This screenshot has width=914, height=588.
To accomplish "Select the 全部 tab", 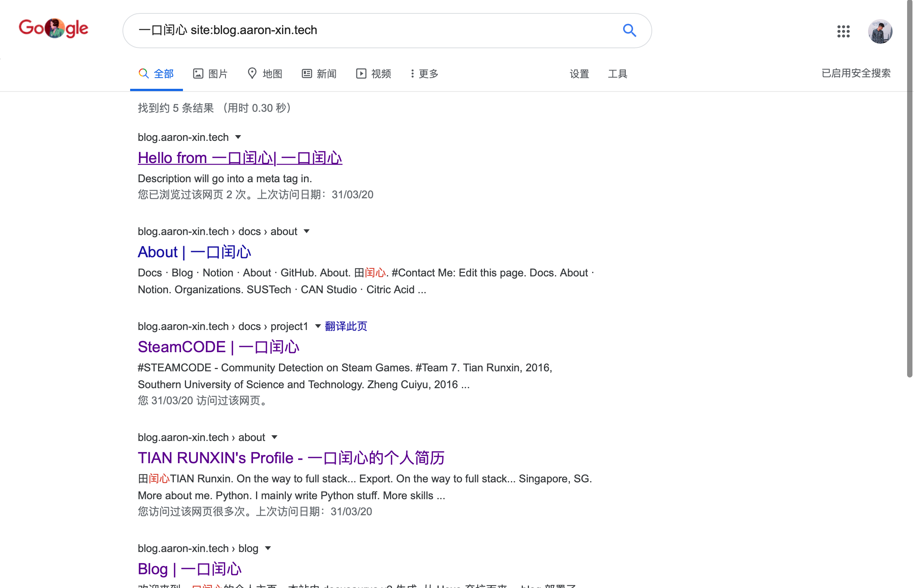I will (x=157, y=73).
